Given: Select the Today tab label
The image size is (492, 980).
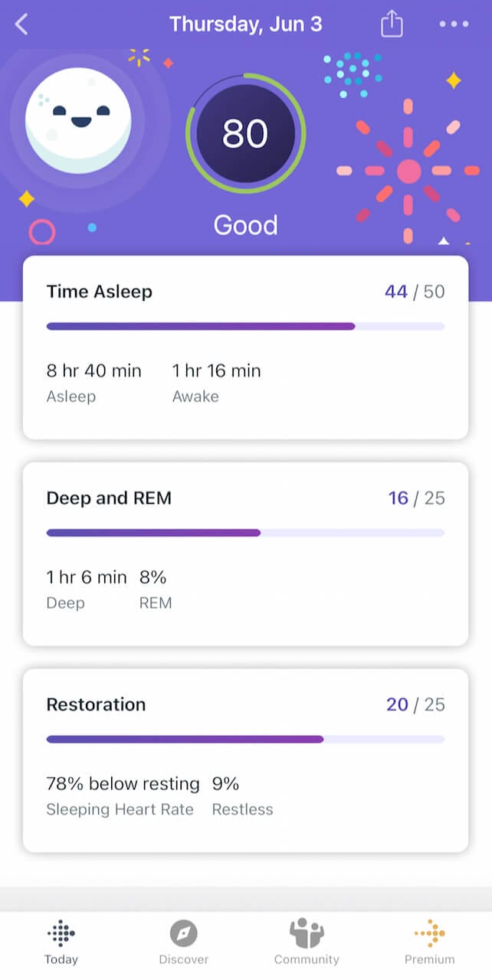Looking at the screenshot, I should (61, 959).
